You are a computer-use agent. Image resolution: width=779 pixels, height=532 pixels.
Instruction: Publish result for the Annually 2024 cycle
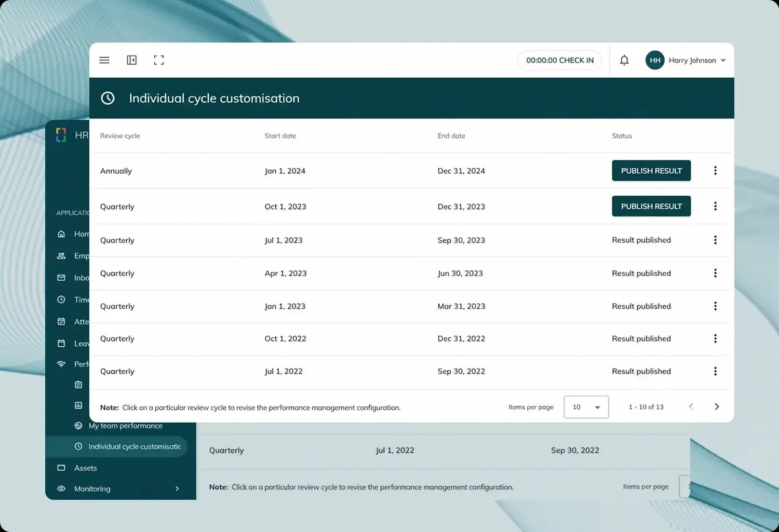[x=651, y=171]
